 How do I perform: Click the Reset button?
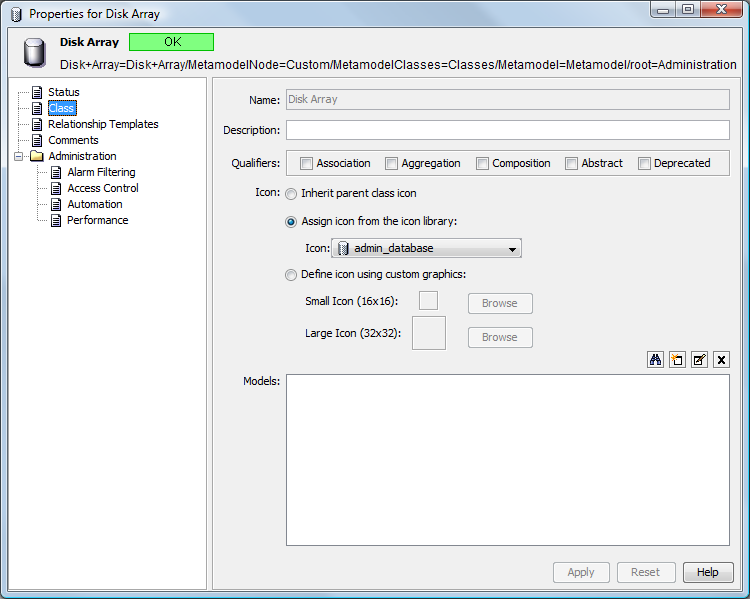(646, 572)
